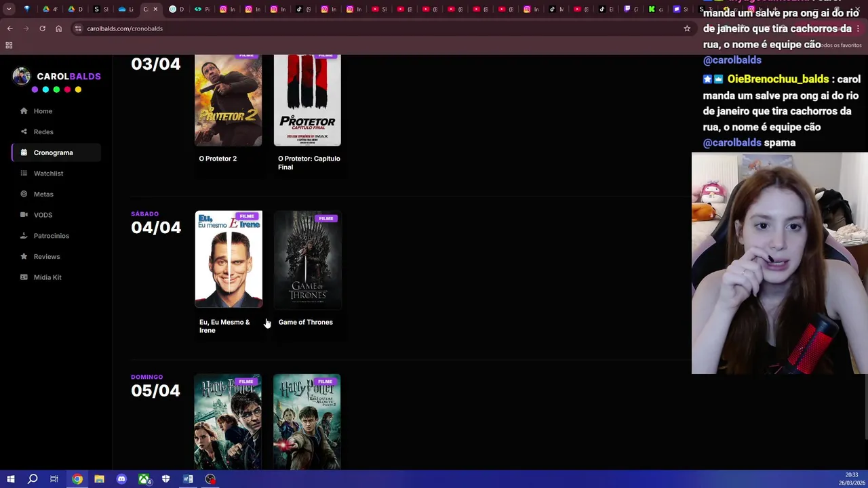The image size is (868, 488).
Task: Open the Windows Start menu
Action: point(10,479)
